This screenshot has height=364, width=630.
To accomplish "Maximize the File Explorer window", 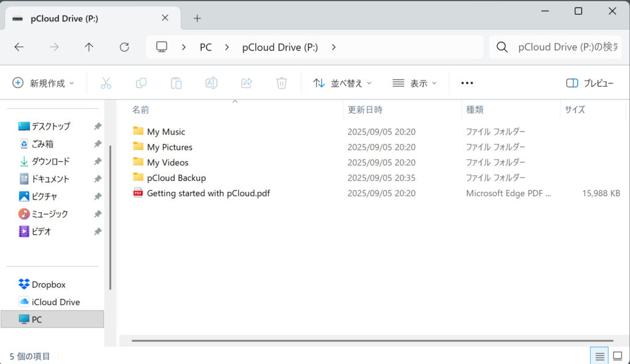I will pos(578,11).
